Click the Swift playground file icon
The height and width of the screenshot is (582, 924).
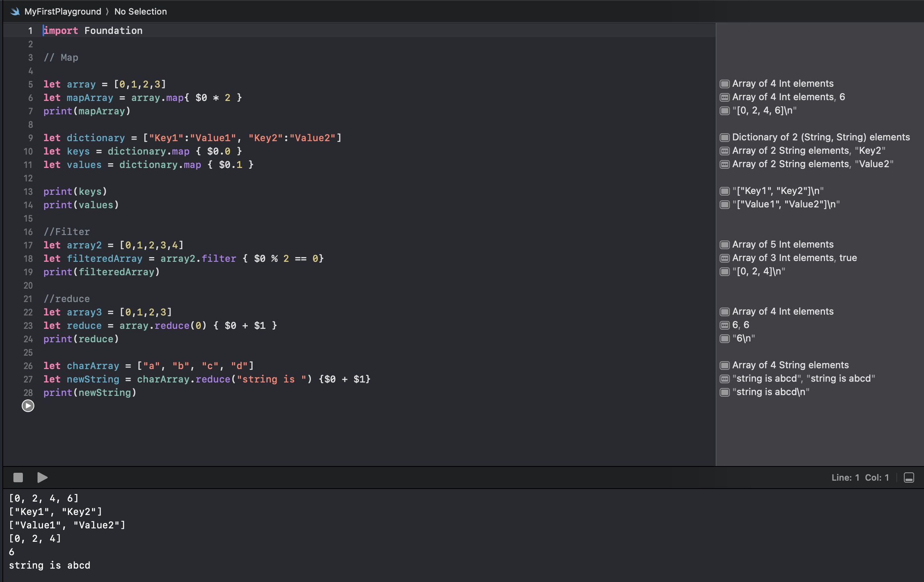[15, 11]
